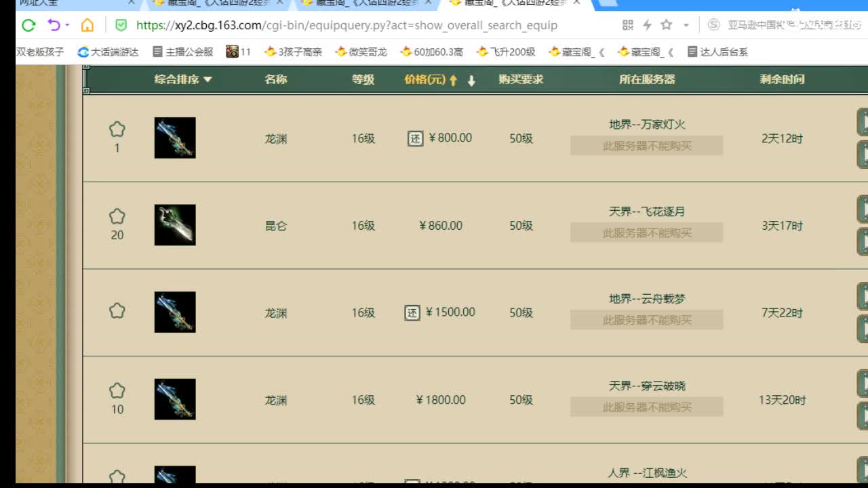Viewport: 868px width, 488px height.
Task: Open the QR code grid icon
Action: tap(628, 25)
